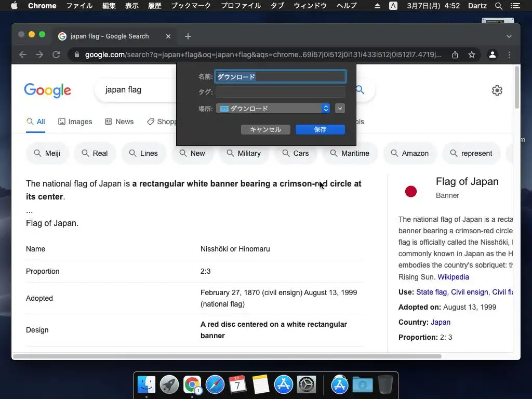Click Spotlight search icon in menu bar
The height and width of the screenshot is (399, 532).
pos(498,6)
